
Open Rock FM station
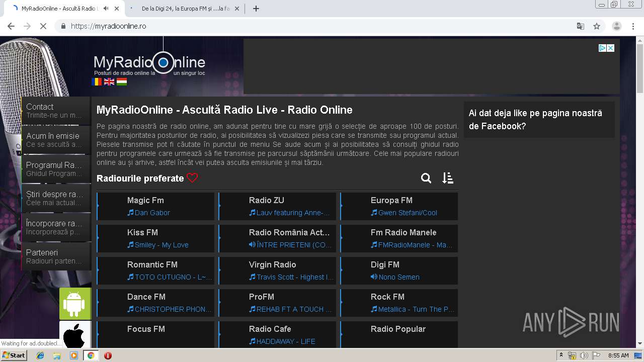click(x=399, y=303)
